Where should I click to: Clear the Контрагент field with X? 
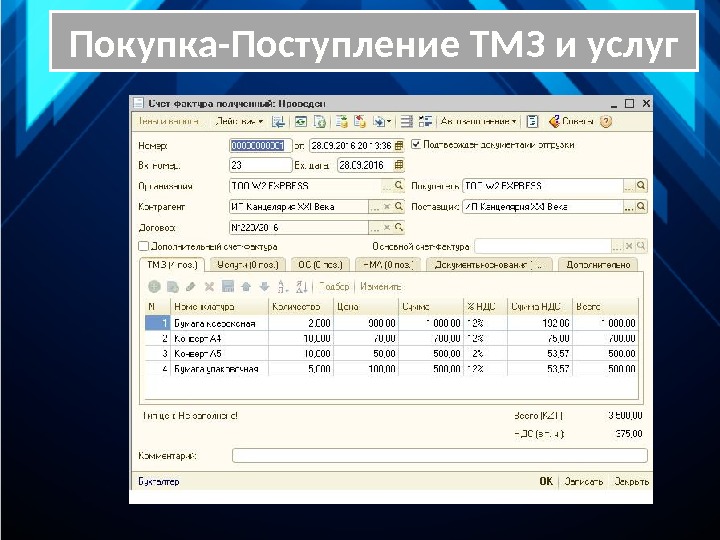click(x=387, y=207)
